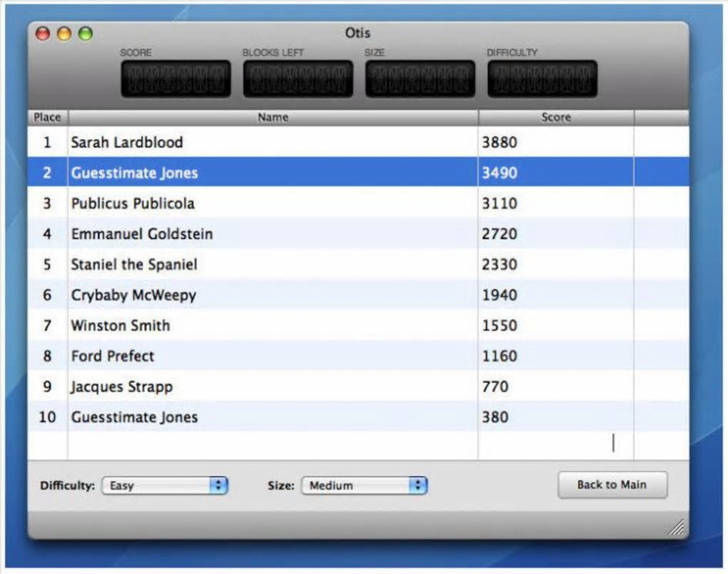728x574 pixels.
Task: Close the Otis window with red button
Action: (x=43, y=34)
